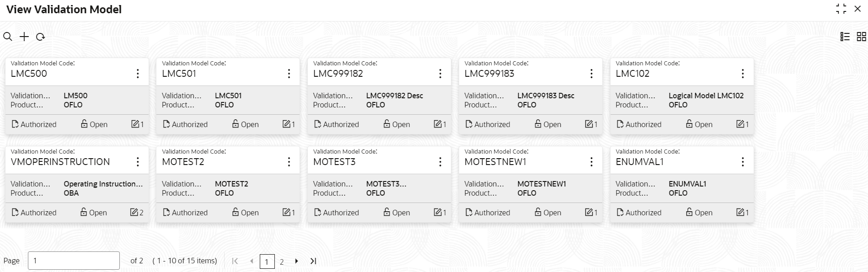Jump to last page button
The image size is (868, 272).
point(313,261)
